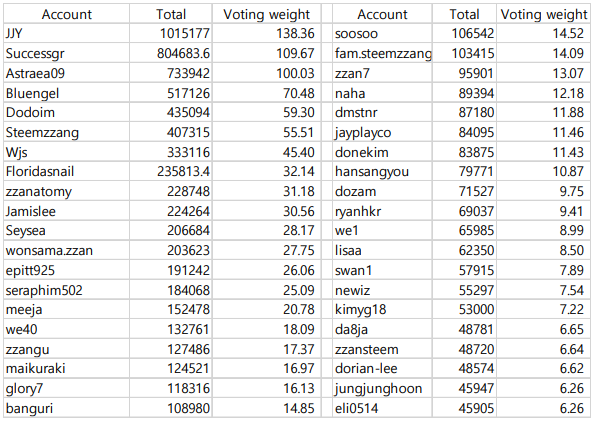Click the soosoo account cell
595x423 pixels.
tap(382, 33)
